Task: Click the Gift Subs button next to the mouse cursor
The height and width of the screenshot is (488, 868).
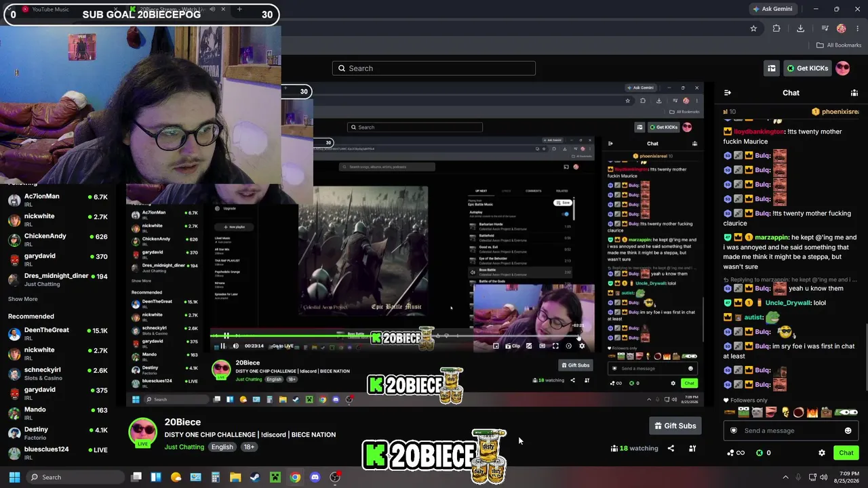Action: [x=675, y=426]
